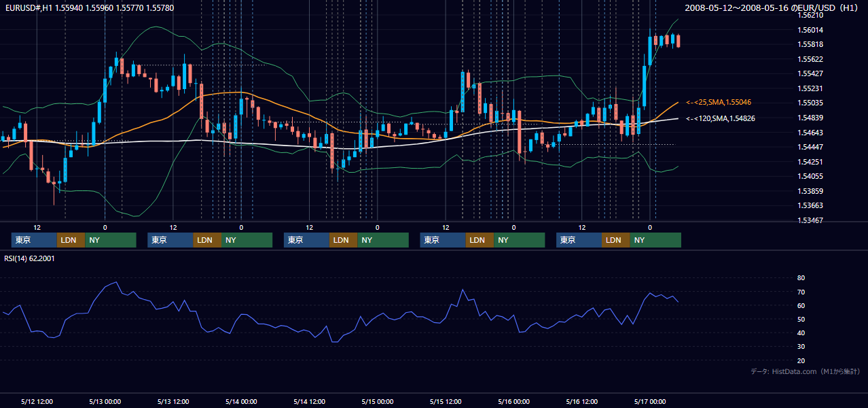The image size is (868, 408).
Task: Click the 5/13 00:00 time label
Action: (105, 401)
